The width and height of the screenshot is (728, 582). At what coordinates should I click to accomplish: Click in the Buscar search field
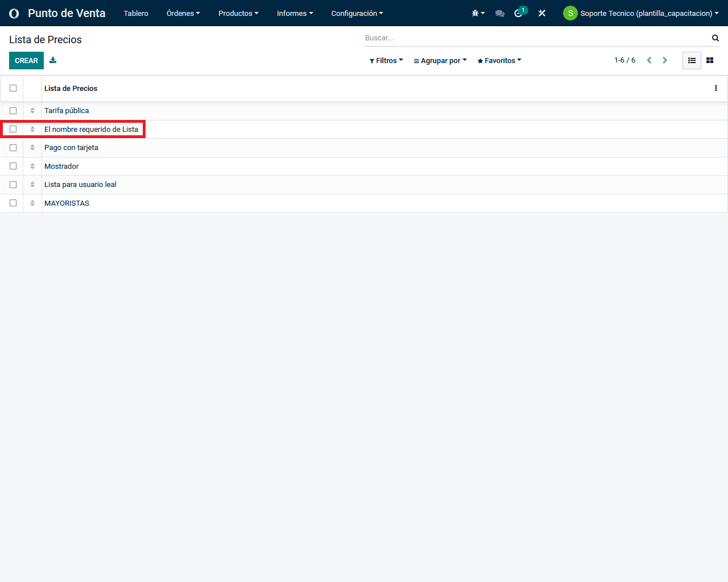[x=535, y=38]
